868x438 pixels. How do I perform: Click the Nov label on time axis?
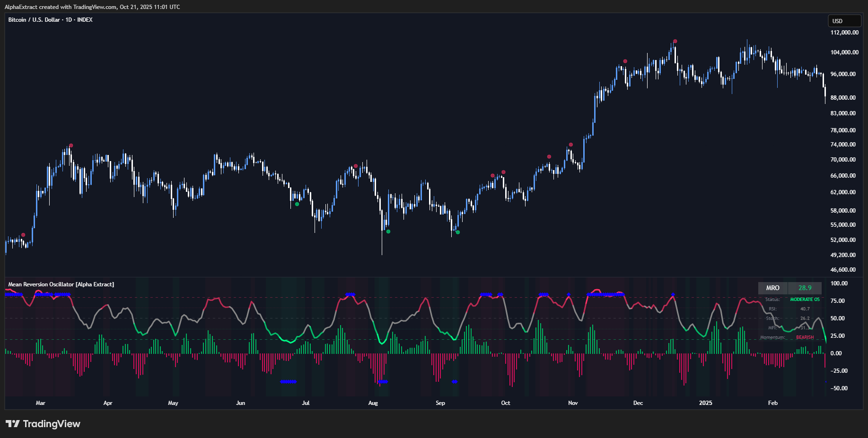(x=573, y=403)
